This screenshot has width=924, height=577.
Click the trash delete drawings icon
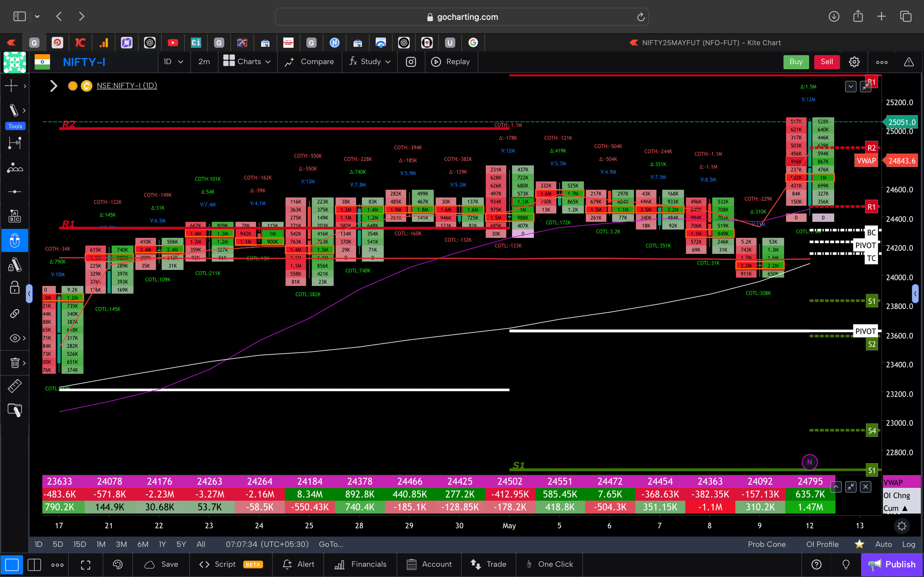pyautogui.click(x=15, y=363)
